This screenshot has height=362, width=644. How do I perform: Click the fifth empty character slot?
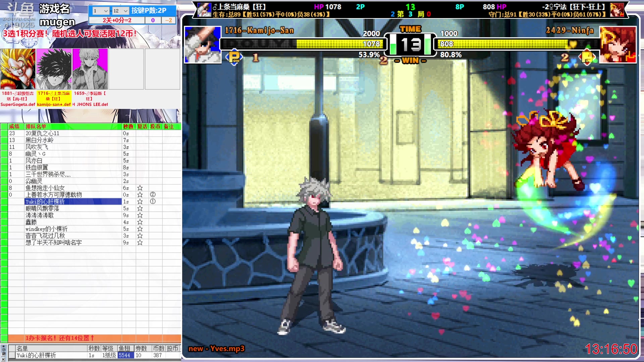(x=162, y=69)
